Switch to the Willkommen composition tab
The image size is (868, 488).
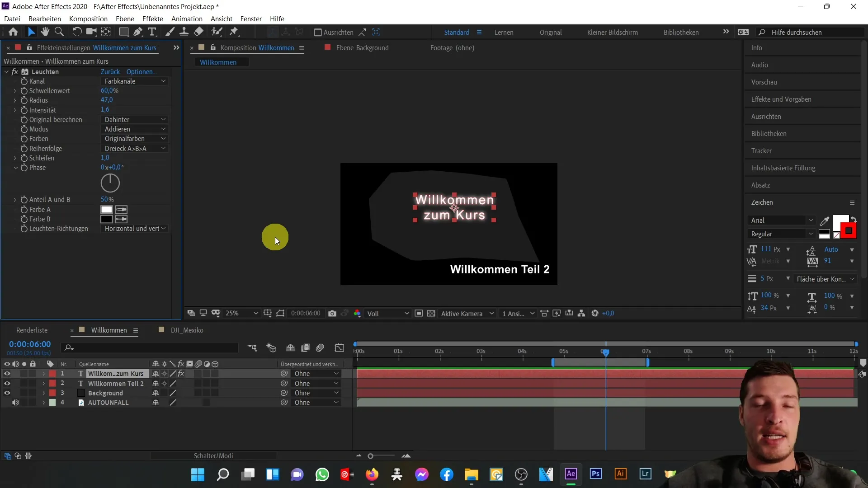pos(218,62)
